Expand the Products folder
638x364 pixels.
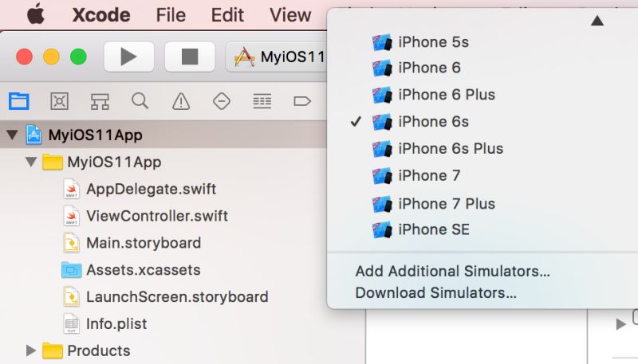coord(31,350)
